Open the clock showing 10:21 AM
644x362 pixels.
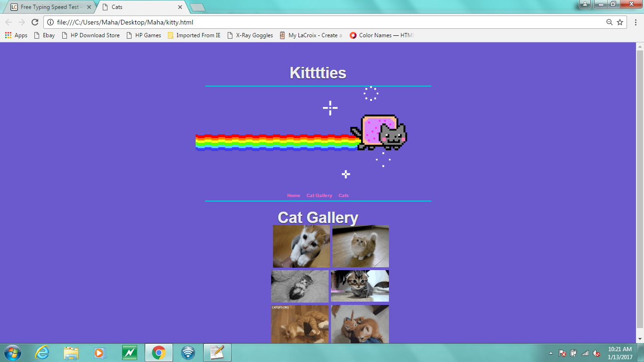[x=620, y=353]
